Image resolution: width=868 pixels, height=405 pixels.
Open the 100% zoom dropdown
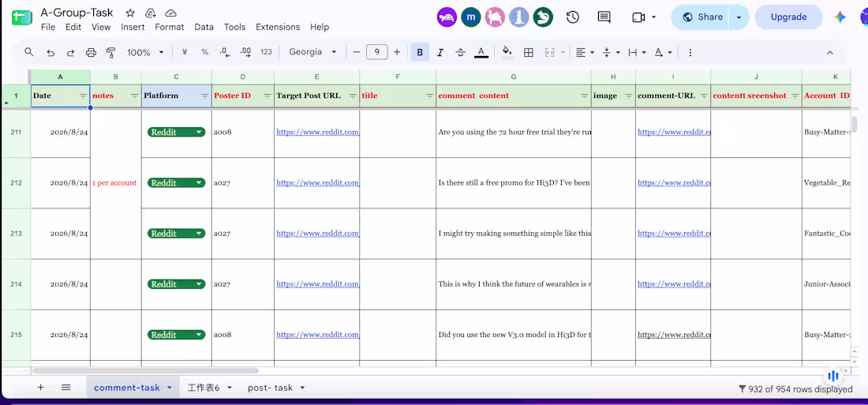point(146,53)
